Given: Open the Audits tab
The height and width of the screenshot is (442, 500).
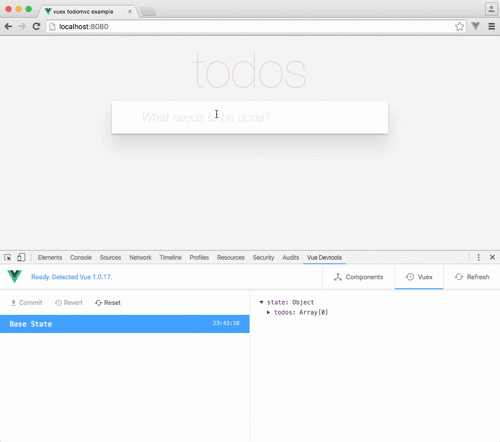Looking at the screenshot, I should coord(291,258).
